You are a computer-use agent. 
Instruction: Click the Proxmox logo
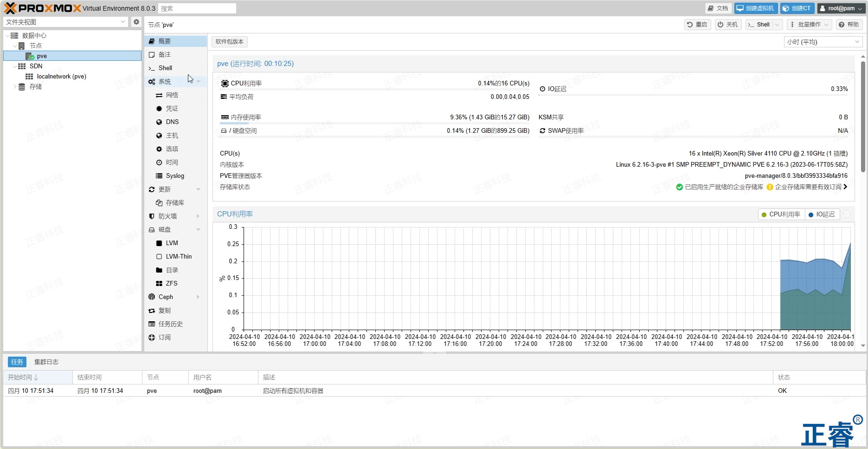click(x=43, y=8)
